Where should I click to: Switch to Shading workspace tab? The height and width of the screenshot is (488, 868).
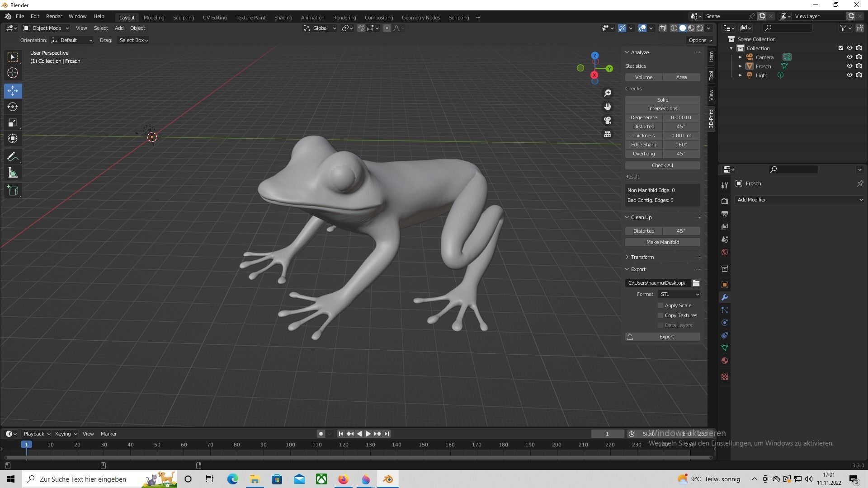pyautogui.click(x=283, y=18)
